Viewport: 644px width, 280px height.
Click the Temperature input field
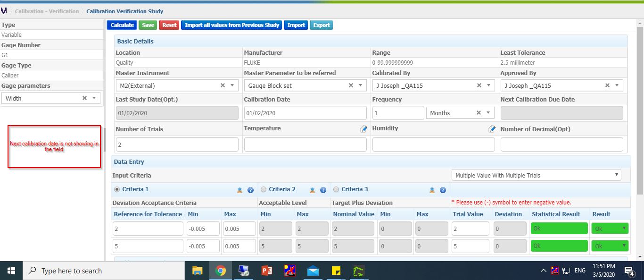pos(305,144)
